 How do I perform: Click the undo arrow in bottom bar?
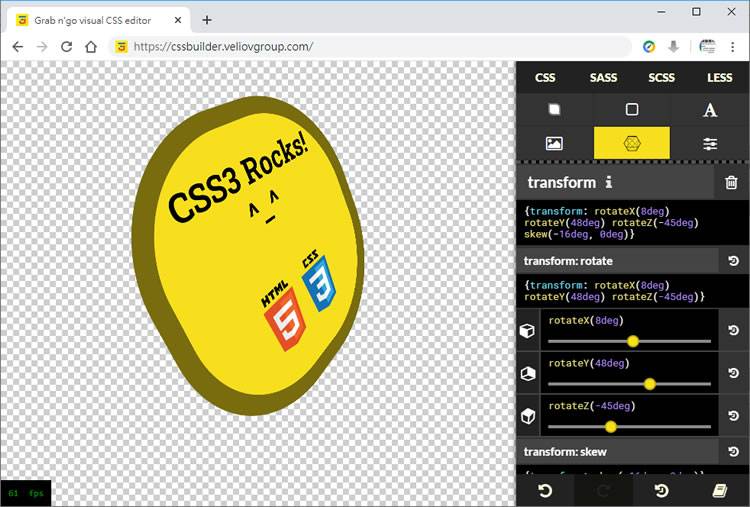545,491
